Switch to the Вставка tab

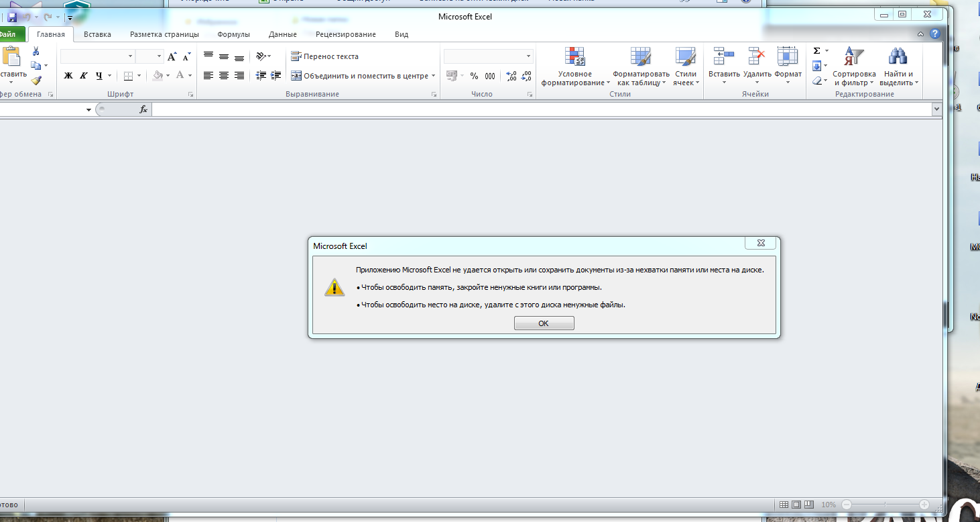97,34
